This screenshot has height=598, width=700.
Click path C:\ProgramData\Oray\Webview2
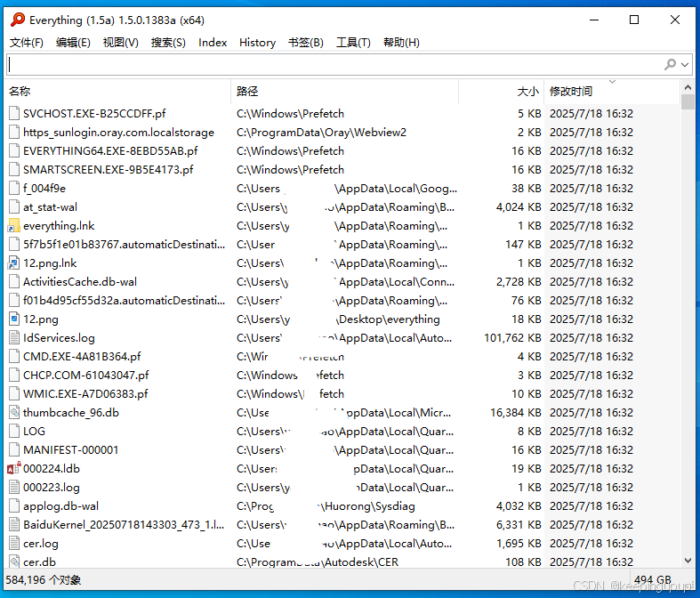[x=321, y=133]
